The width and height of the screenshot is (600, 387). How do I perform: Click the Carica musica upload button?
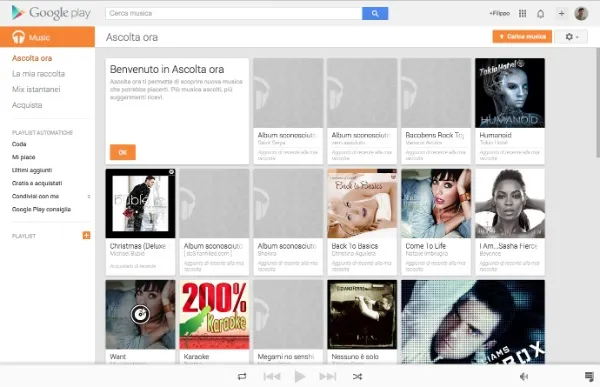point(522,37)
